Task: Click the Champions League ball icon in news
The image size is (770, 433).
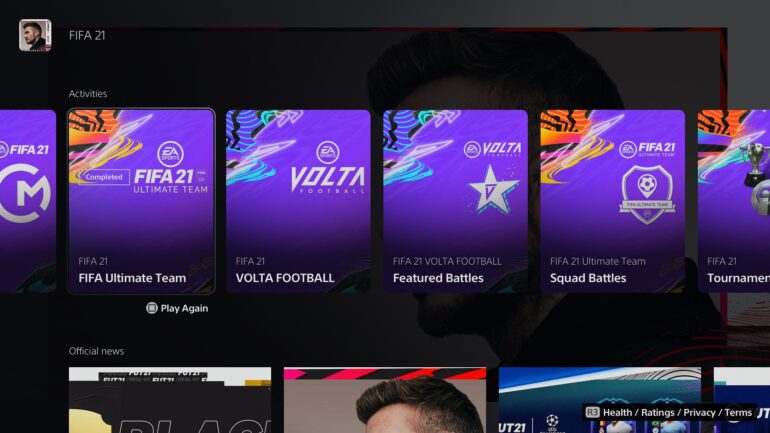Action: coord(552,421)
